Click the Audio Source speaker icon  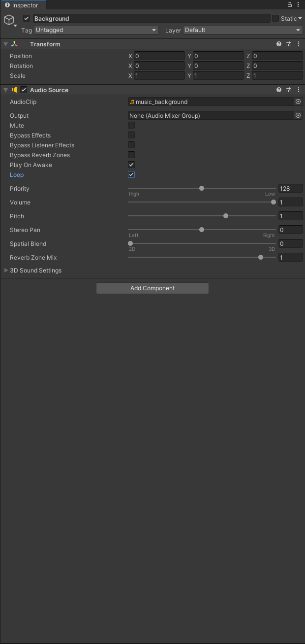[x=15, y=90]
